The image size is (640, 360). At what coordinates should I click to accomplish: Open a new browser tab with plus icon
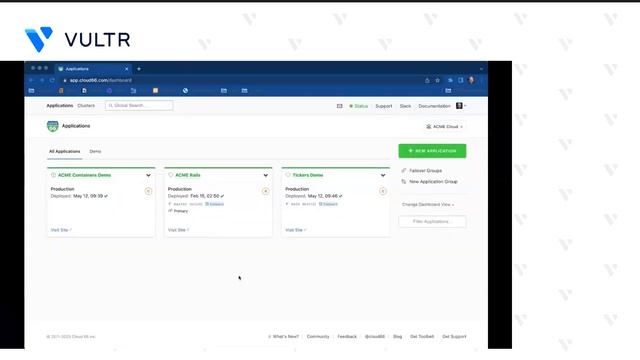[x=139, y=69]
